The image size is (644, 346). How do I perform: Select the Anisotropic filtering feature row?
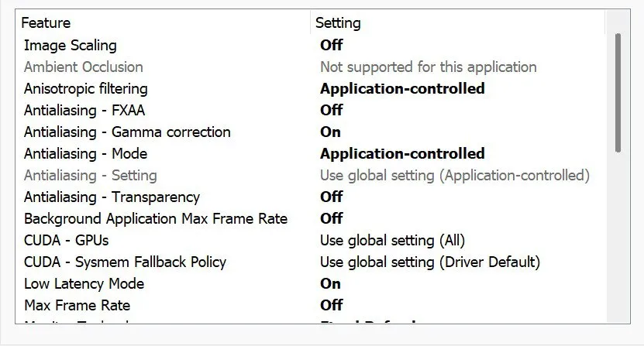86,88
